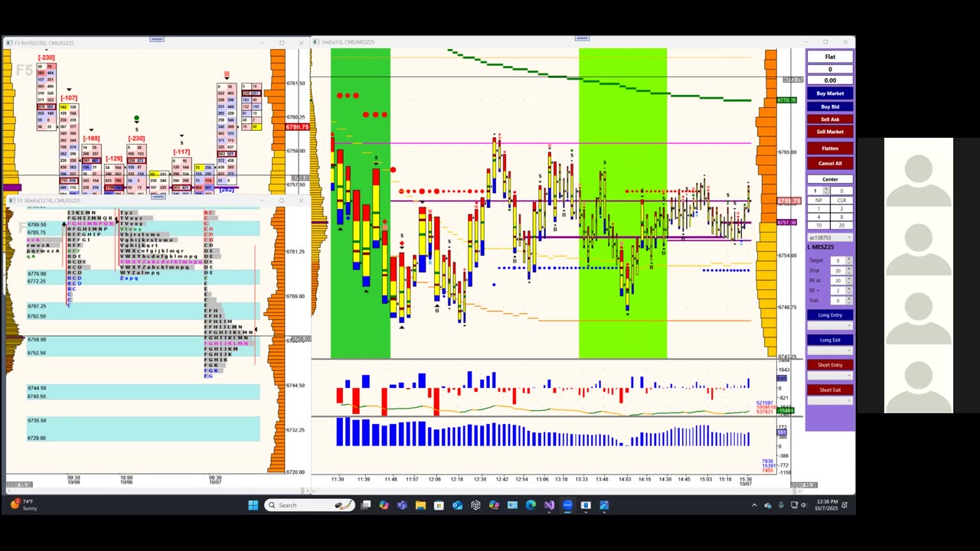Viewport: 980px width, 551px height.
Task: Click the Short Entry button
Action: click(830, 365)
